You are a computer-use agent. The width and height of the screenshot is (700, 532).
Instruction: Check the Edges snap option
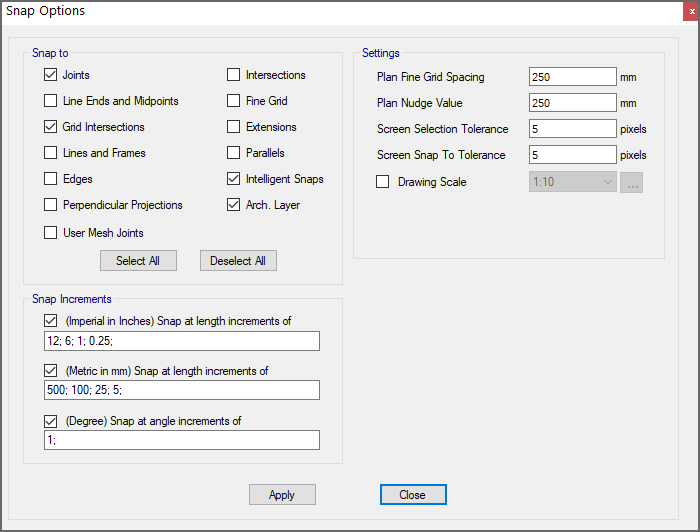tap(51, 179)
